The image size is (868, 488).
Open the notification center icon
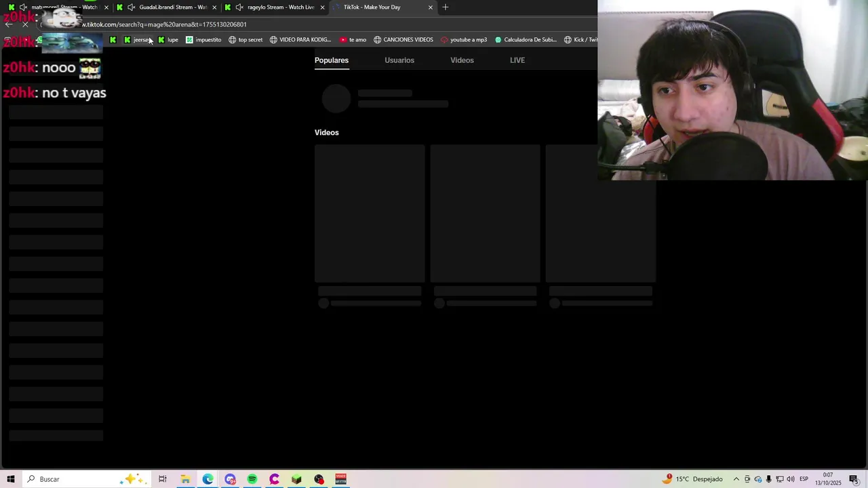(x=854, y=479)
